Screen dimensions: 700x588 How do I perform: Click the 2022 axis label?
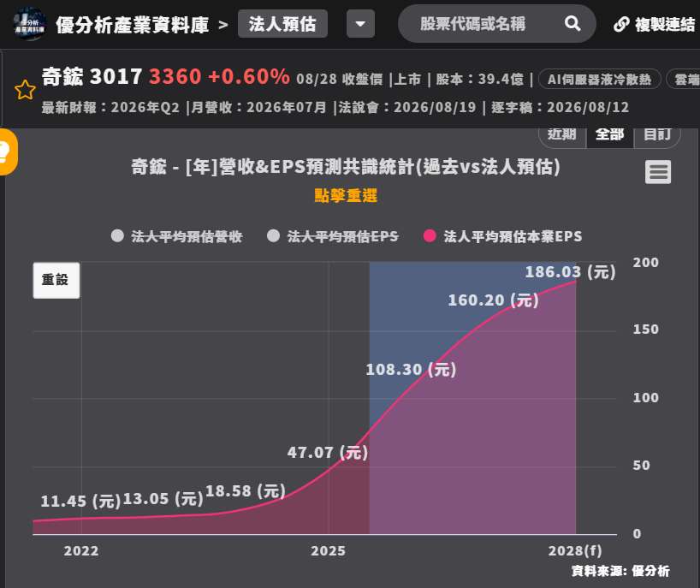click(81, 550)
